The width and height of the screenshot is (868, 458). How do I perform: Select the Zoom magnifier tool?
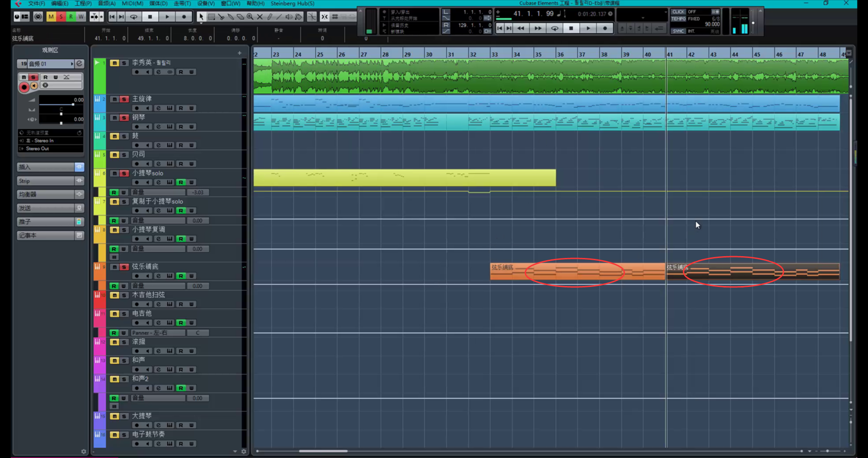pyautogui.click(x=250, y=17)
